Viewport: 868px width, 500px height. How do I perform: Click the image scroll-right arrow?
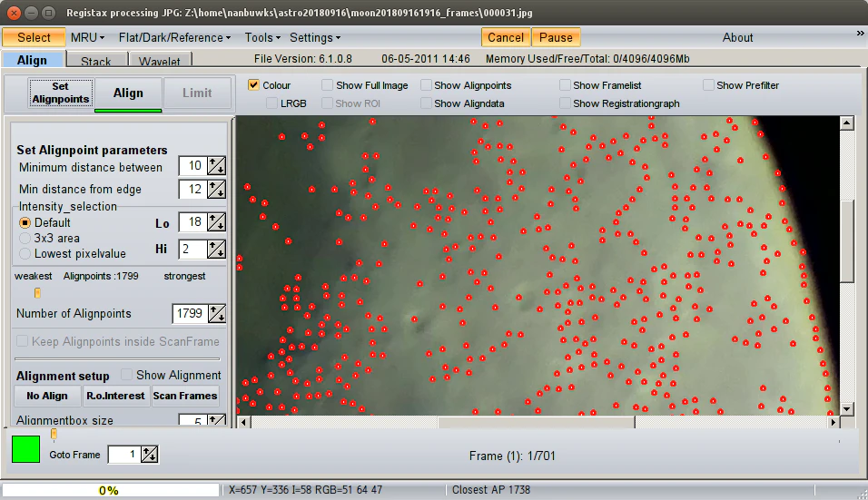tap(833, 422)
